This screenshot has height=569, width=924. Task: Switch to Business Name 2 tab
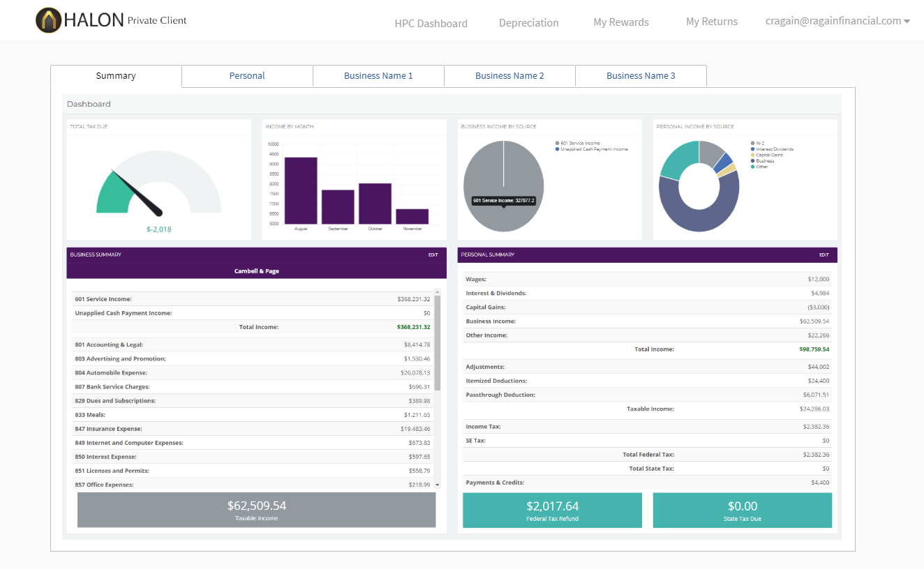[x=509, y=76]
